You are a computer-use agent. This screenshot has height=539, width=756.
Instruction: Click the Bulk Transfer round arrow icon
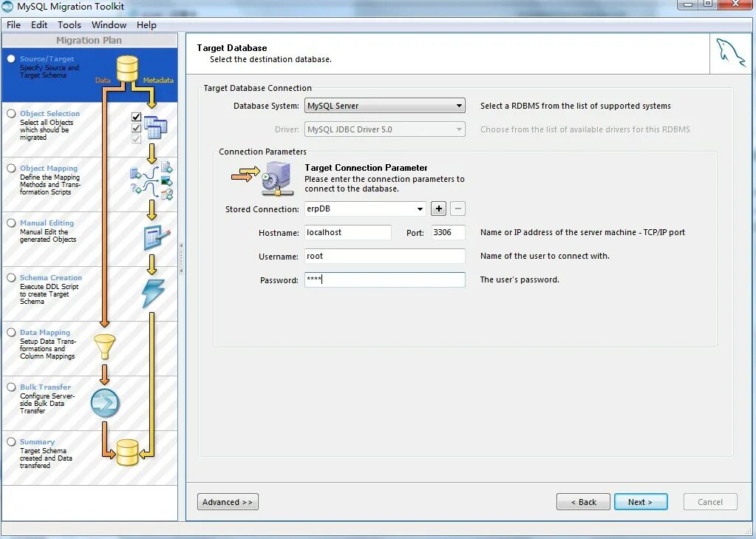(105, 403)
